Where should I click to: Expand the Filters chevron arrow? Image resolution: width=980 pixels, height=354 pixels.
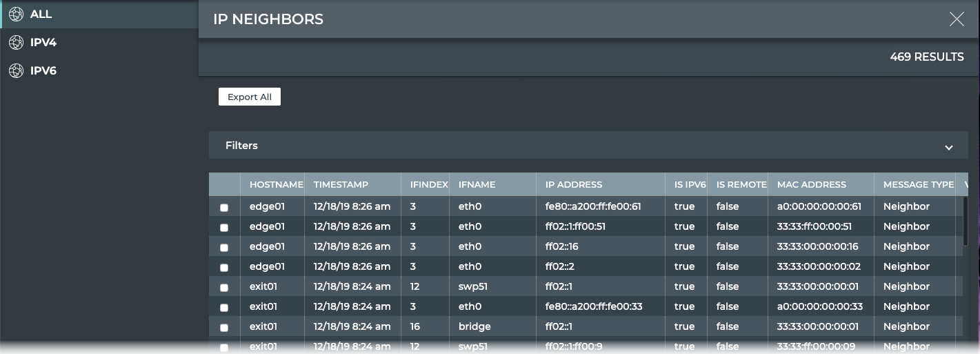tap(949, 147)
